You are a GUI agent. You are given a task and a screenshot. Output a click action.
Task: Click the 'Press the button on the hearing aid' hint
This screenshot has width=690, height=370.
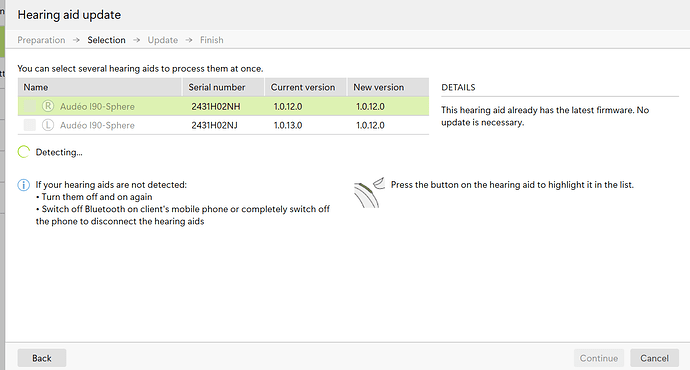[x=512, y=185]
